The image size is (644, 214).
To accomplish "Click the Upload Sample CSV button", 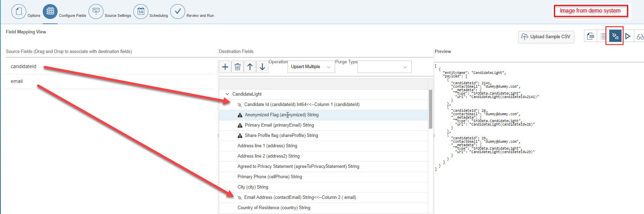I will click(x=546, y=37).
